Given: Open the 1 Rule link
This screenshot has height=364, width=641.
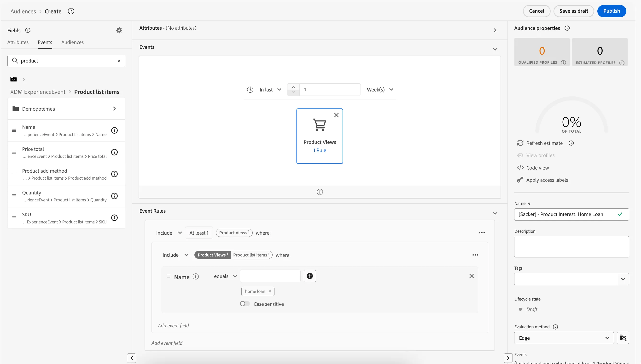Looking at the screenshot, I should click(x=320, y=150).
